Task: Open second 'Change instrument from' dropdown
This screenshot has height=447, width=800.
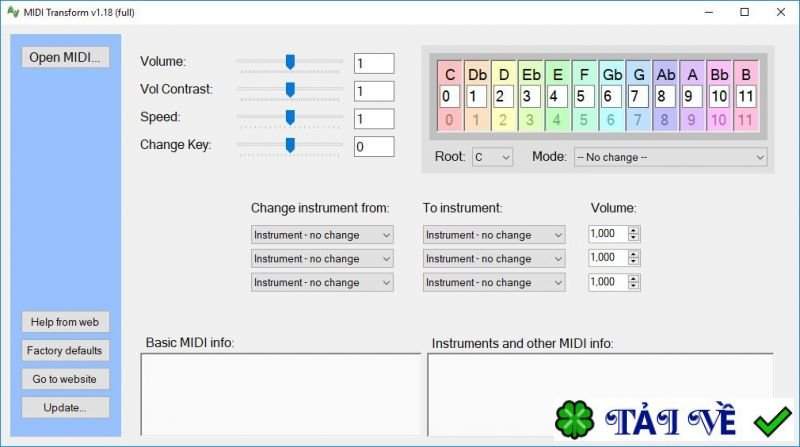Action: tap(322, 259)
